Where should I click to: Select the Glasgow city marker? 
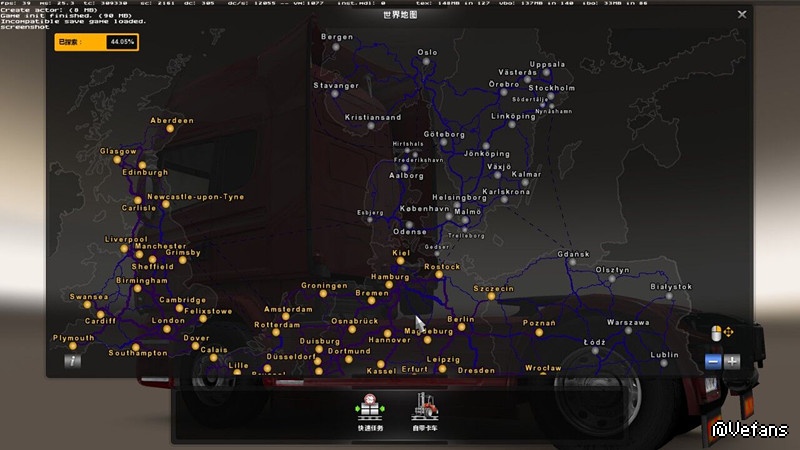coord(117,160)
